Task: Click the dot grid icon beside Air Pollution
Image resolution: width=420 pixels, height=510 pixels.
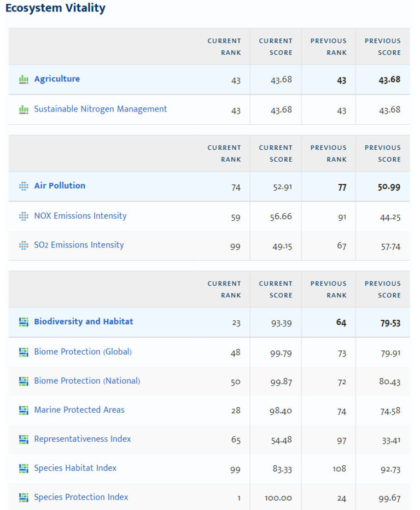Action: coord(24,186)
